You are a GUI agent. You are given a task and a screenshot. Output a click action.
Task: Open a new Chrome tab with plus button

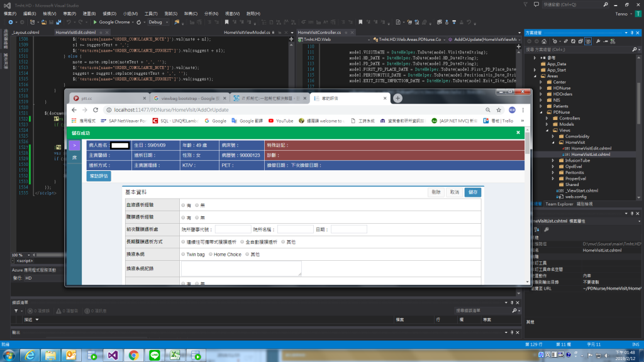[x=397, y=99]
